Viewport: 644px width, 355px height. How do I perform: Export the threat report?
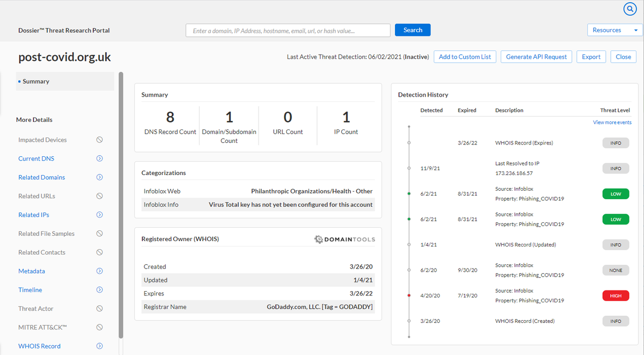click(591, 56)
